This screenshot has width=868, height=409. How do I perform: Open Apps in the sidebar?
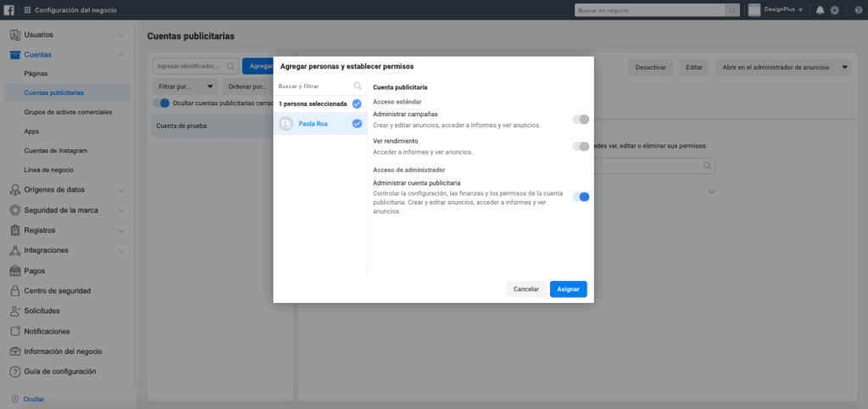(x=31, y=132)
